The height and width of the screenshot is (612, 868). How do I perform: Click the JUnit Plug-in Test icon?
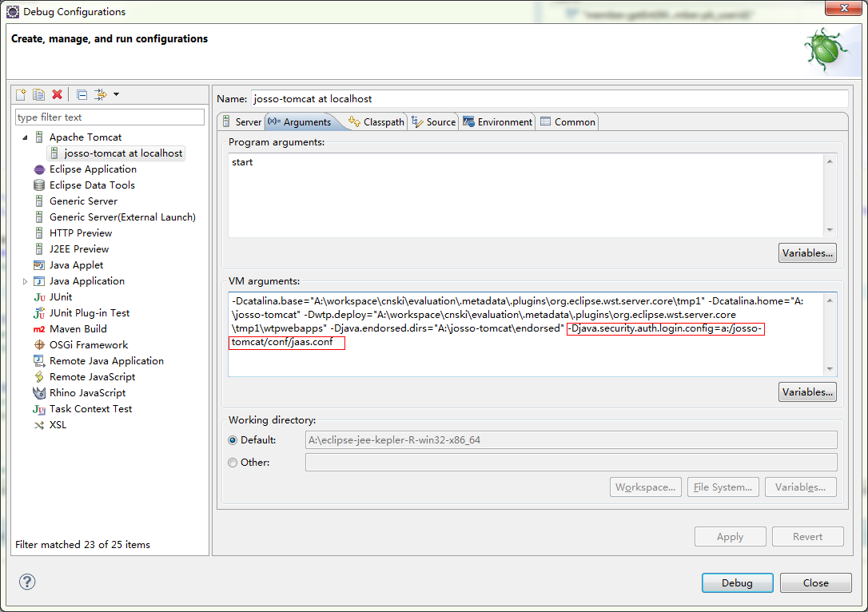(39, 313)
